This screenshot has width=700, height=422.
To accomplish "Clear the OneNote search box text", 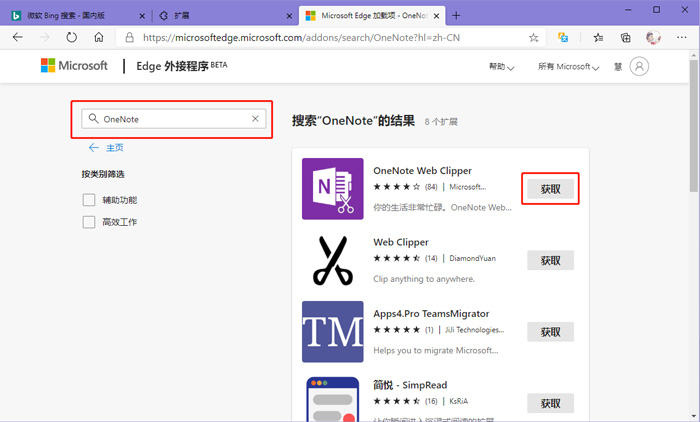I will (x=255, y=119).
